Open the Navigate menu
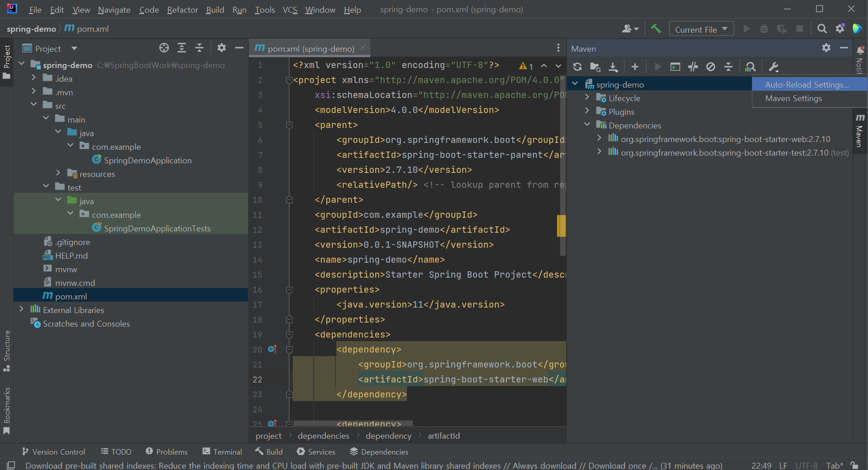Viewport: 868px width, 470px height. (114, 10)
